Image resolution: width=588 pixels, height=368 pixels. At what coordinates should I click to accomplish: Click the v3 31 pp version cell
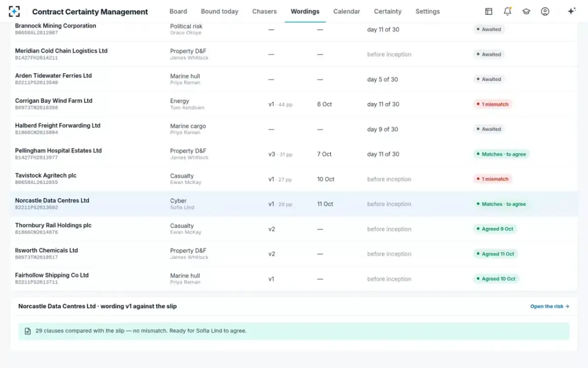[x=280, y=154]
